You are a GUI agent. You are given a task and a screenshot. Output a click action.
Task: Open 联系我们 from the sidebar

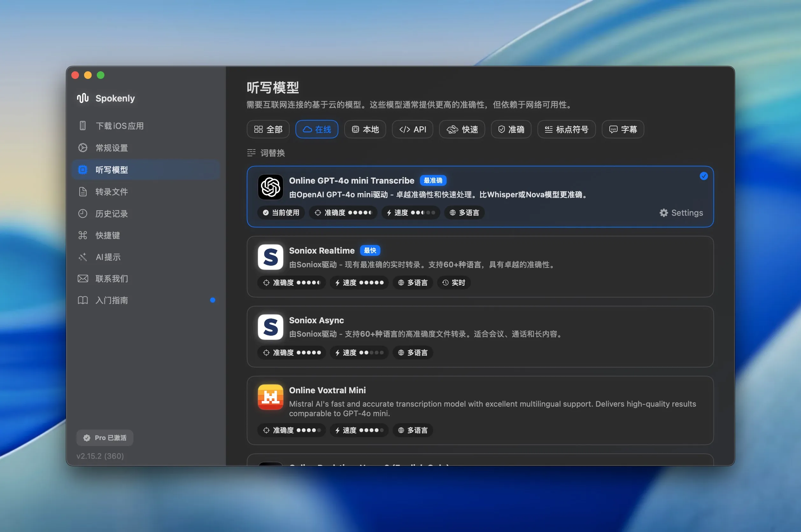pyautogui.click(x=112, y=278)
